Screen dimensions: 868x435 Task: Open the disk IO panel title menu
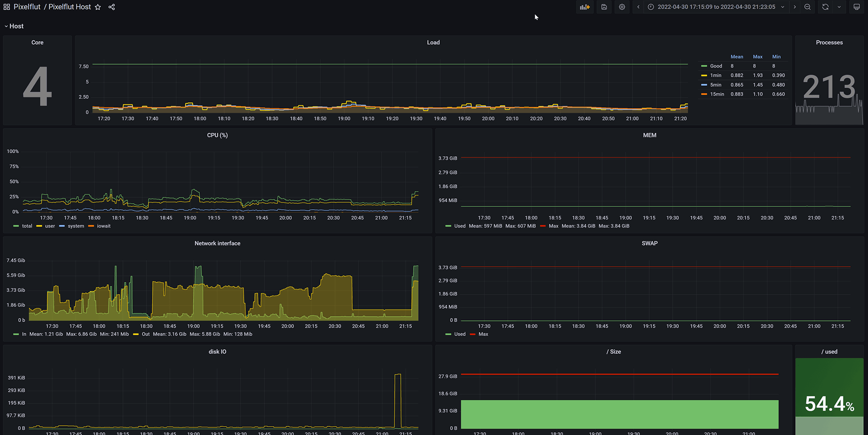(217, 351)
